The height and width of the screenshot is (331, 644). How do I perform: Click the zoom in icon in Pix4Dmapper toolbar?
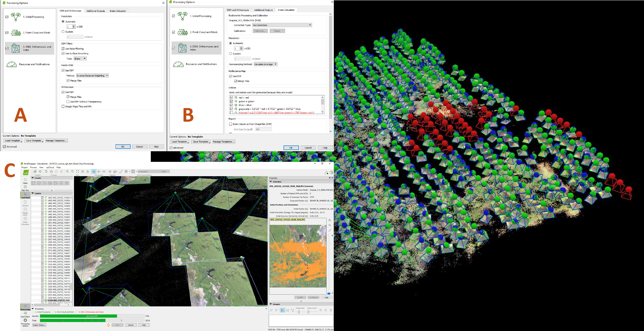[67, 171]
